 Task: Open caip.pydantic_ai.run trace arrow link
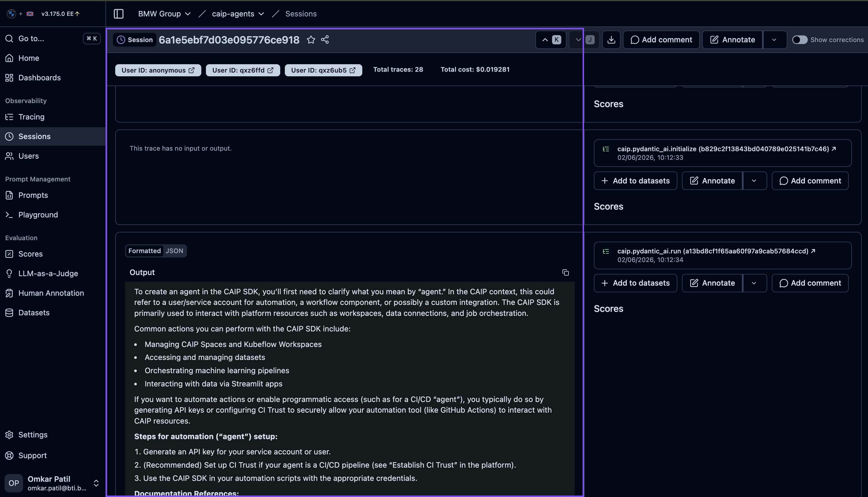813,251
